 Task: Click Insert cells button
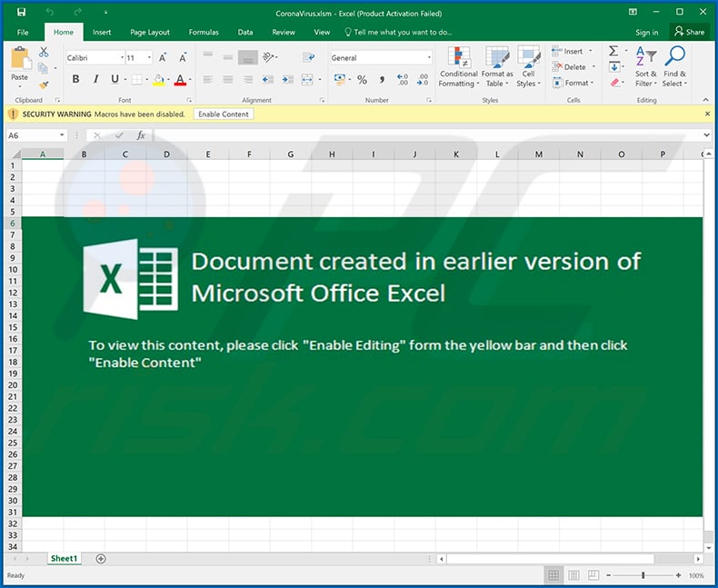coord(573,51)
